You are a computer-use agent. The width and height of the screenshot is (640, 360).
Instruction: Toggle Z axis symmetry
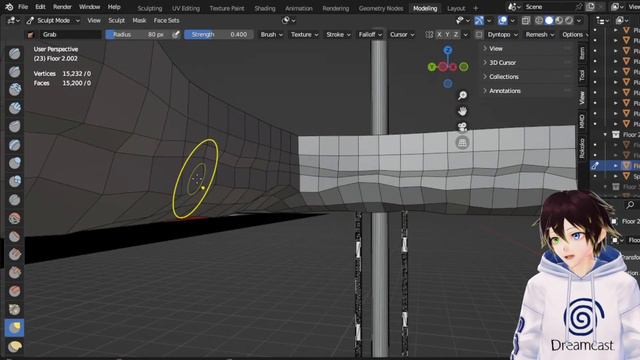(x=456, y=35)
